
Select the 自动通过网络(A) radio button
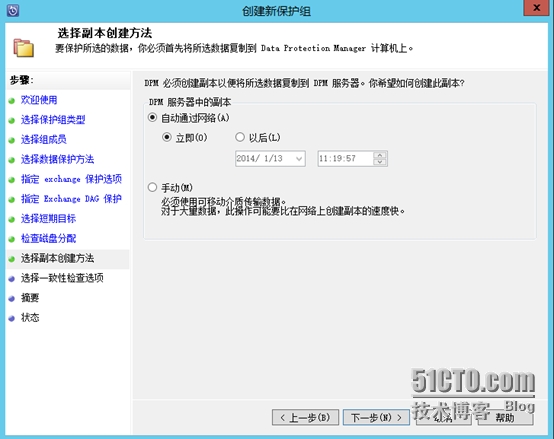point(152,117)
